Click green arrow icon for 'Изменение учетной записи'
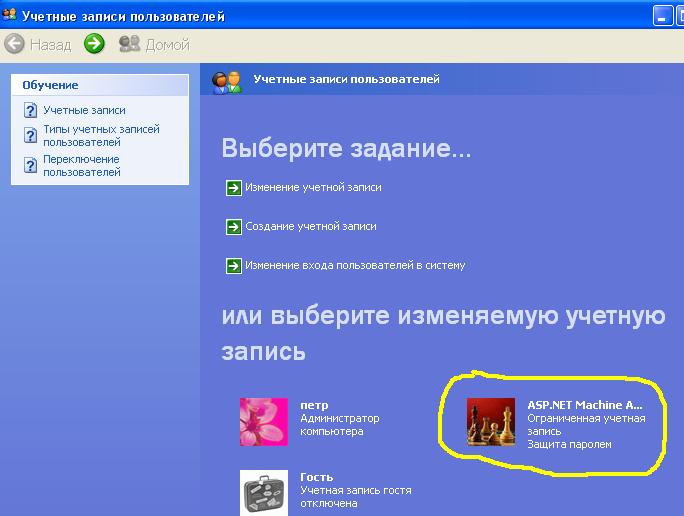Viewport: 684px width, 516px height. coord(234,188)
